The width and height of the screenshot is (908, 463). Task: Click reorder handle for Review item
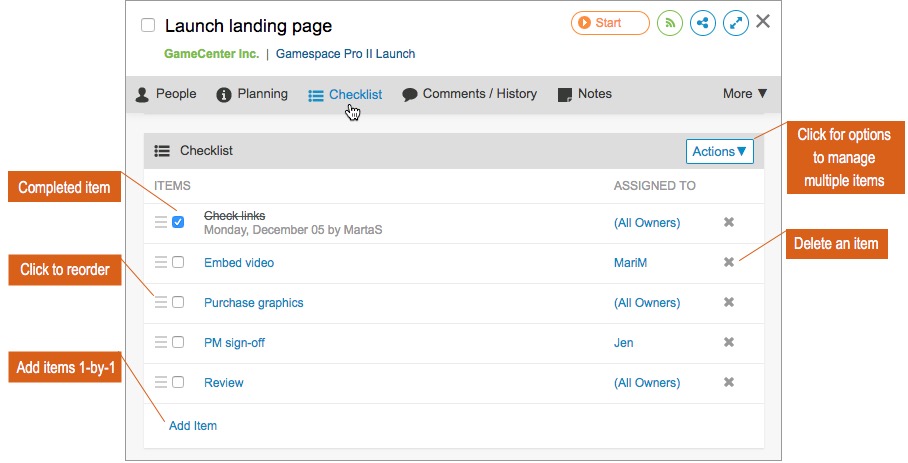pos(161,382)
